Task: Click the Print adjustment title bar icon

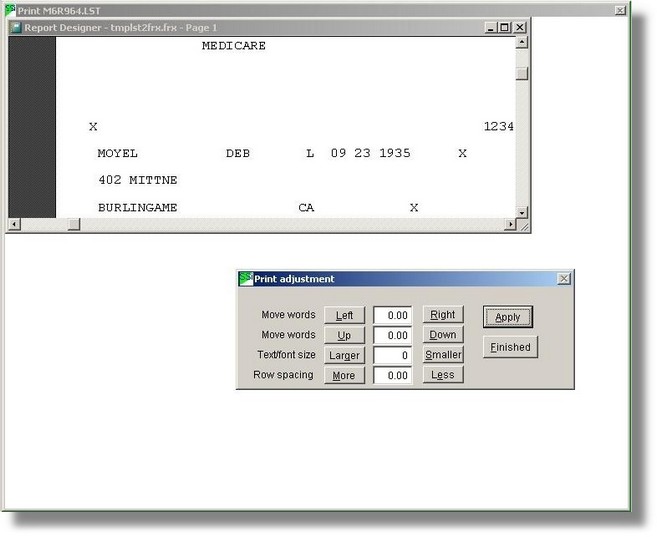Action: [x=246, y=279]
